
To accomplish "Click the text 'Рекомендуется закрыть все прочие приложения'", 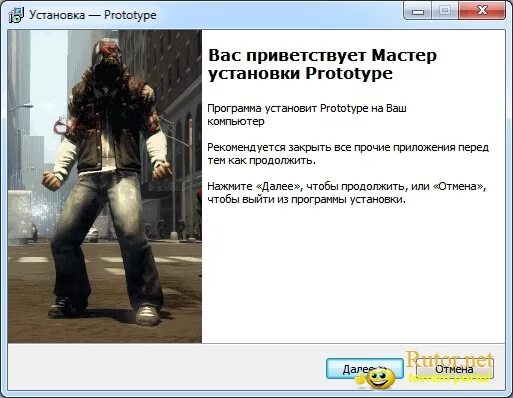I will point(332,147).
